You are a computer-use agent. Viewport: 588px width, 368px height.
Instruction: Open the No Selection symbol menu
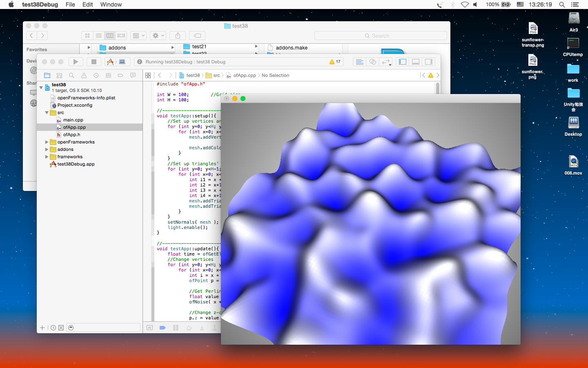(275, 75)
